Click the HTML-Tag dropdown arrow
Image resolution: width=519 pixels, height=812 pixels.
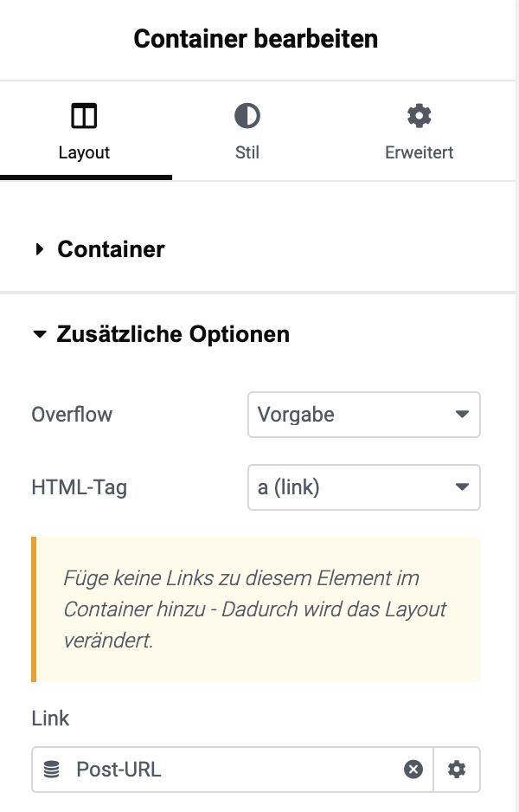click(462, 487)
